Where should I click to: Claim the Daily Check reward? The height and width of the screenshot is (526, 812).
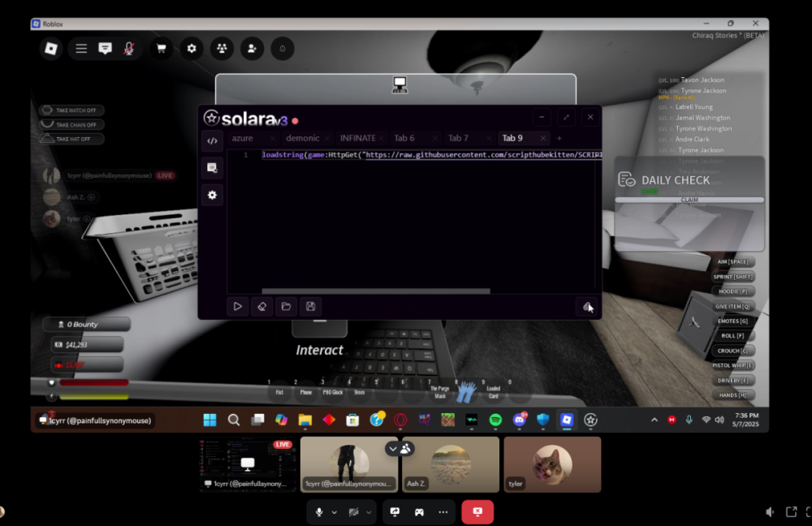click(x=689, y=200)
